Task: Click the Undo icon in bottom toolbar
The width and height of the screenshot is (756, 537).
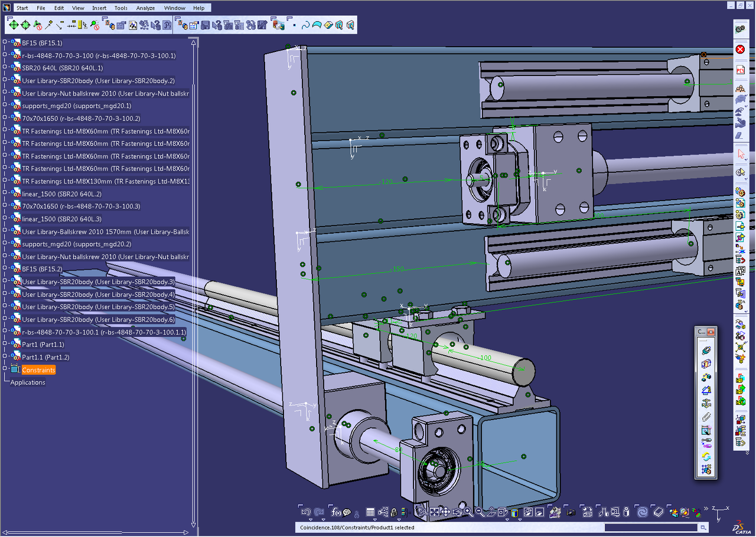Action: click(x=307, y=512)
